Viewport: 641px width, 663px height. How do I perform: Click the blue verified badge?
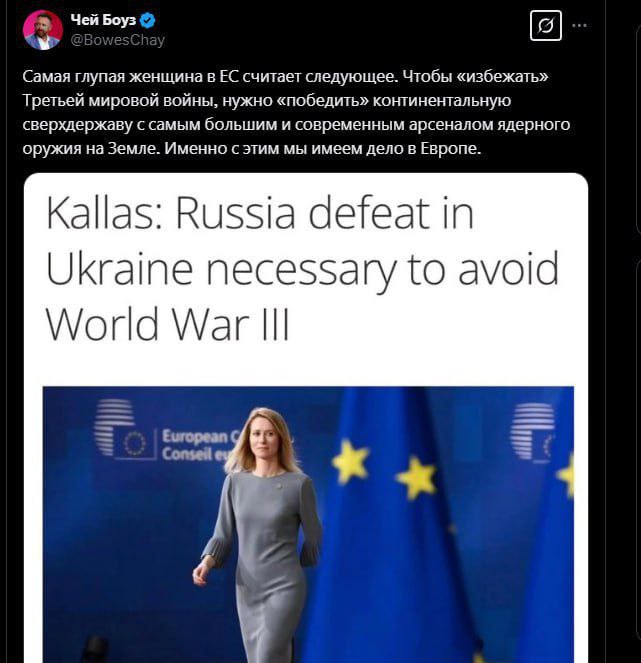148,20
